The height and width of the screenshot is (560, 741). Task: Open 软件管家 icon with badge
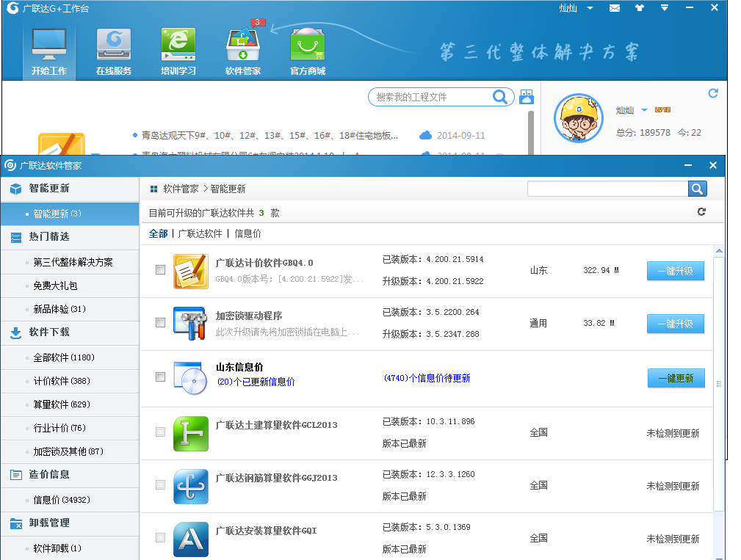(243, 51)
